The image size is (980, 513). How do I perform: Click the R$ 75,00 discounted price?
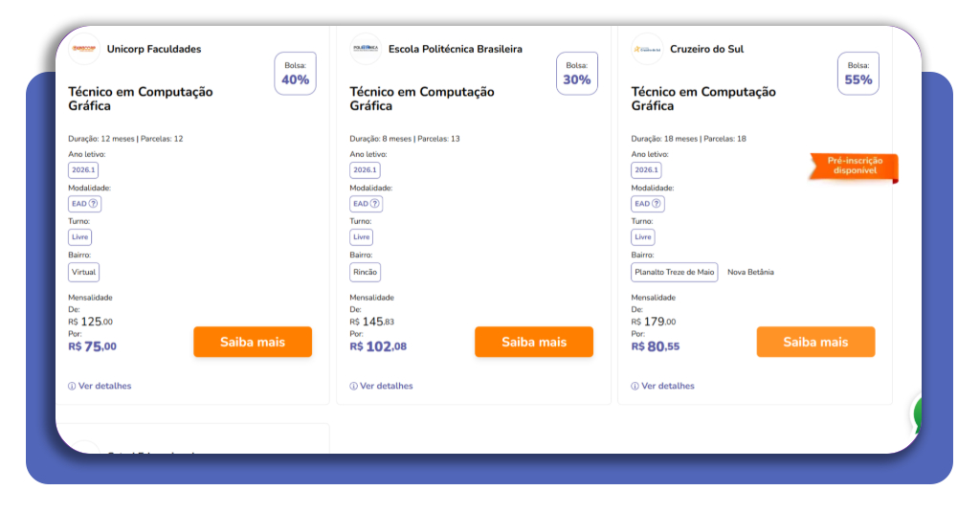(x=93, y=346)
